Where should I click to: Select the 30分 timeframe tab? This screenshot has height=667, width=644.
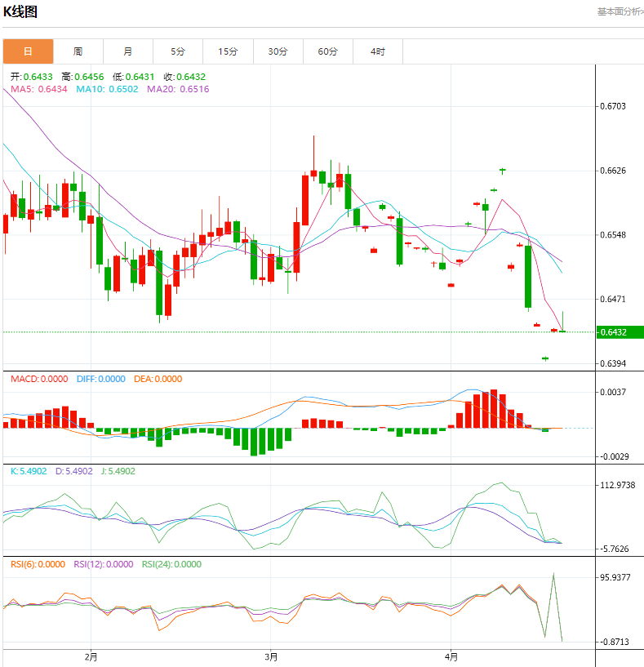click(x=278, y=51)
